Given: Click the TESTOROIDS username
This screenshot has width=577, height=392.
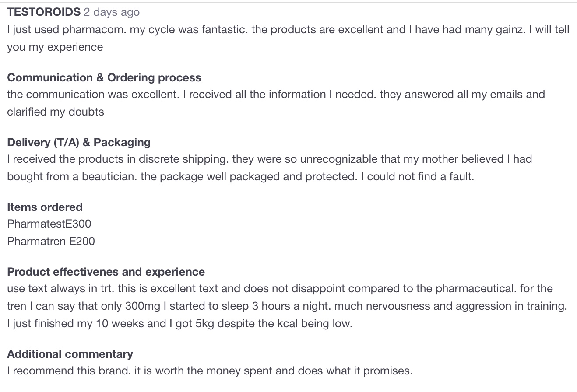Looking at the screenshot, I should click(x=44, y=12).
